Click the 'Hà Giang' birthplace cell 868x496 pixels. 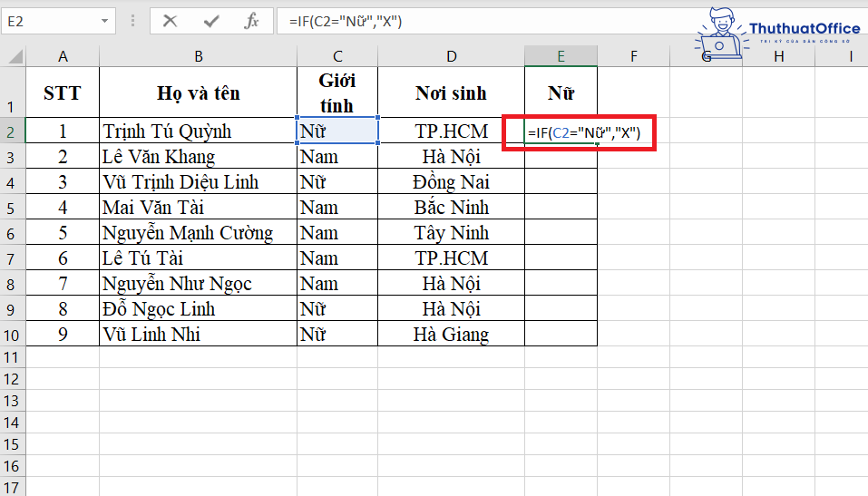pyautogui.click(x=451, y=334)
